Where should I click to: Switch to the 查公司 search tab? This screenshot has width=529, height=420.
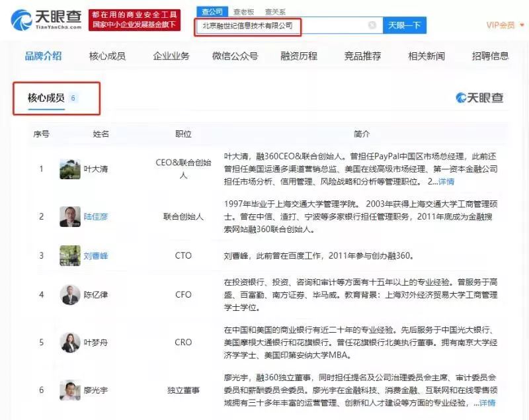coord(212,12)
